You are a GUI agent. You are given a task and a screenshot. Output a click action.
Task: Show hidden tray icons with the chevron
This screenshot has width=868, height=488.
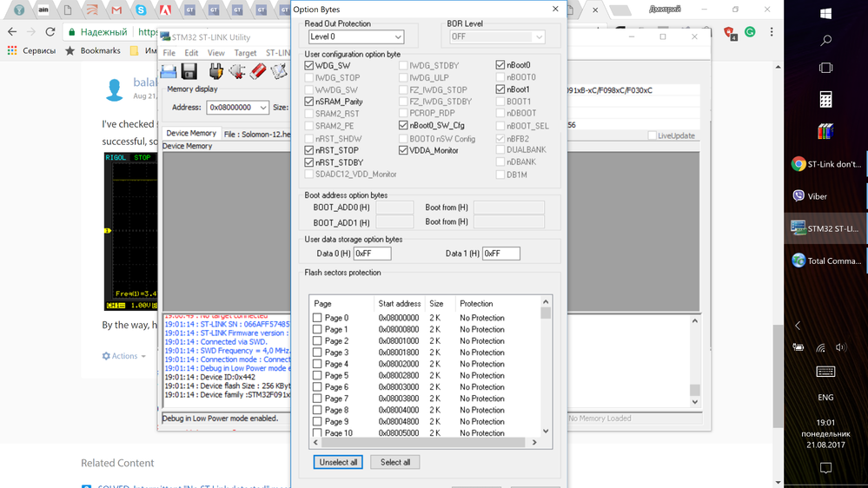pyautogui.click(x=798, y=326)
